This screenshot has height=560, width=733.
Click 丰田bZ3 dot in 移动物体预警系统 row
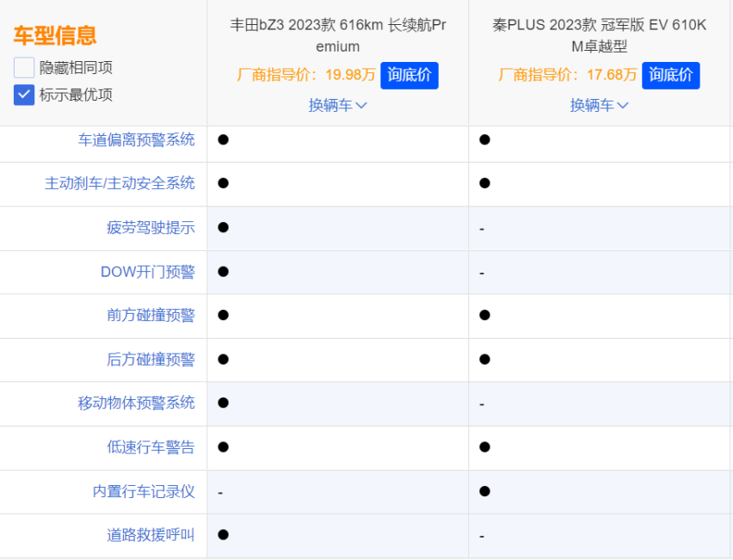pyautogui.click(x=223, y=403)
